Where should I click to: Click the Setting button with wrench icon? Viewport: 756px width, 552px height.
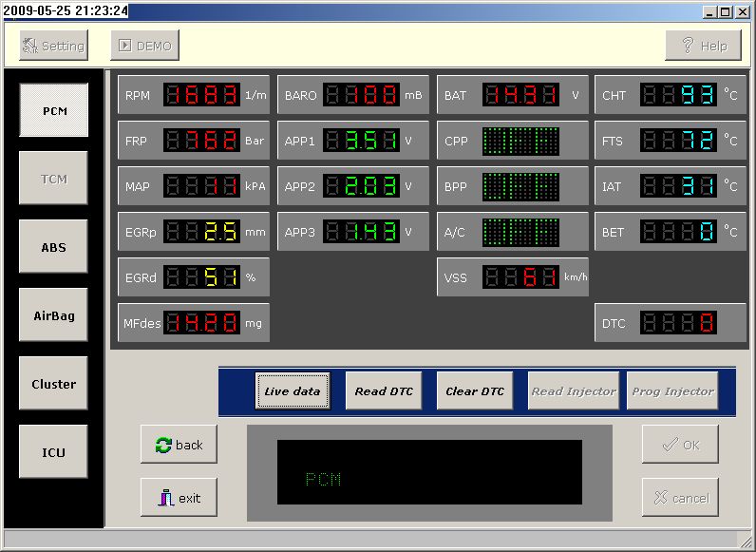53,46
